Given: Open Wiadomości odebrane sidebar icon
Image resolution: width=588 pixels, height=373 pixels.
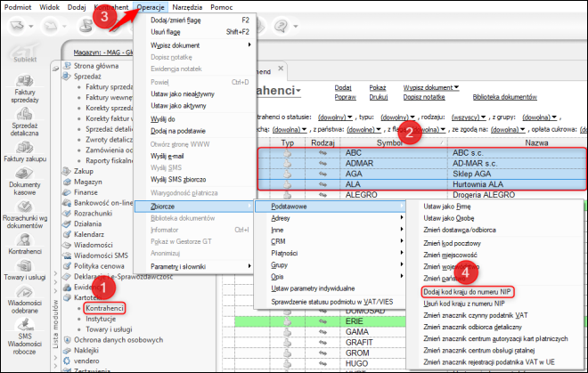Looking at the screenshot, I should click(x=24, y=299).
